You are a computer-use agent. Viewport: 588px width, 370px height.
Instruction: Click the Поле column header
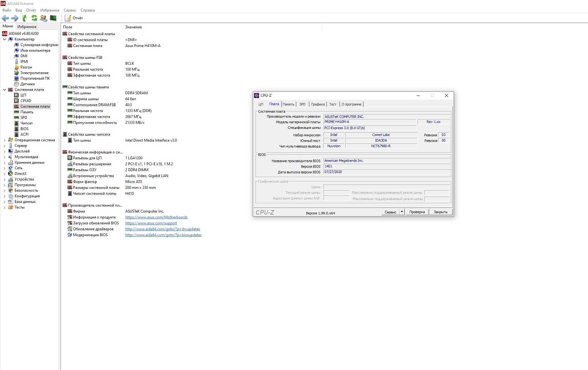click(x=92, y=27)
